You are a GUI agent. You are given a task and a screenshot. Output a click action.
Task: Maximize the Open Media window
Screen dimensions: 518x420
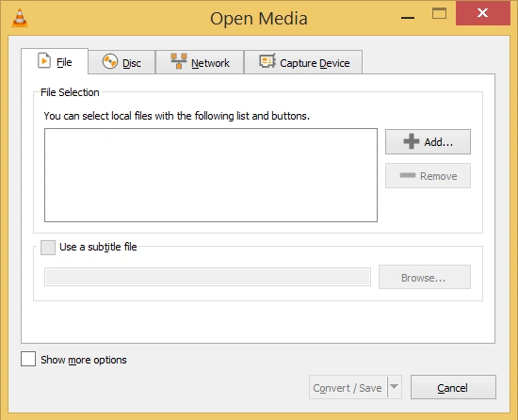(439, 14)
